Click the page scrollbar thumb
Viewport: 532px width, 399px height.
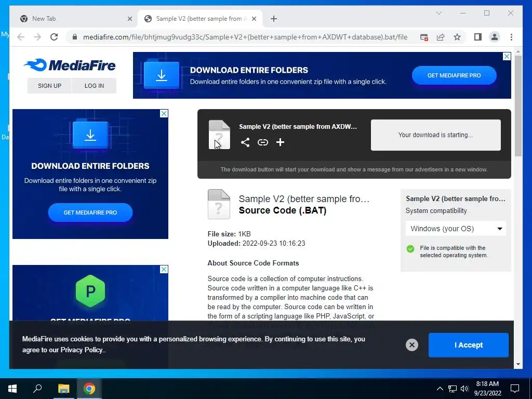[x=518, y=105]
